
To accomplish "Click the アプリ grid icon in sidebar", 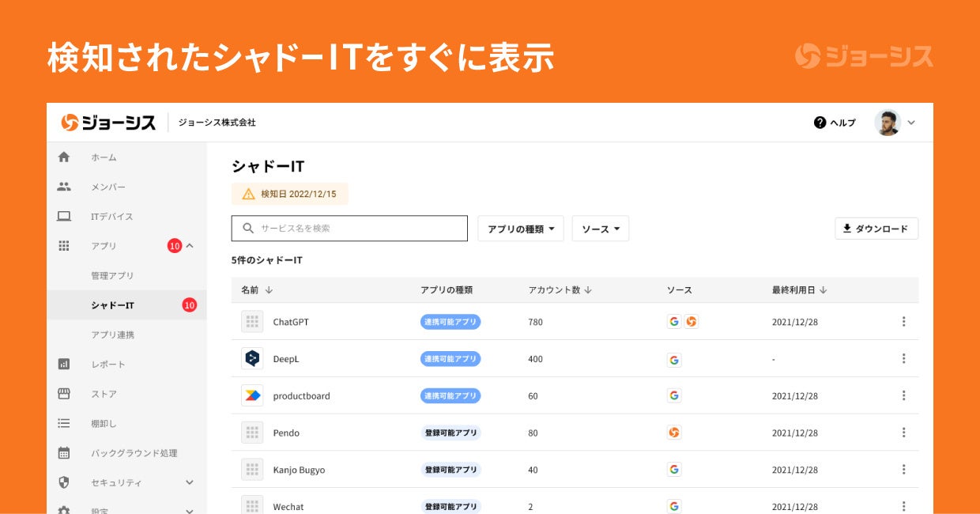I will point(64,246).
